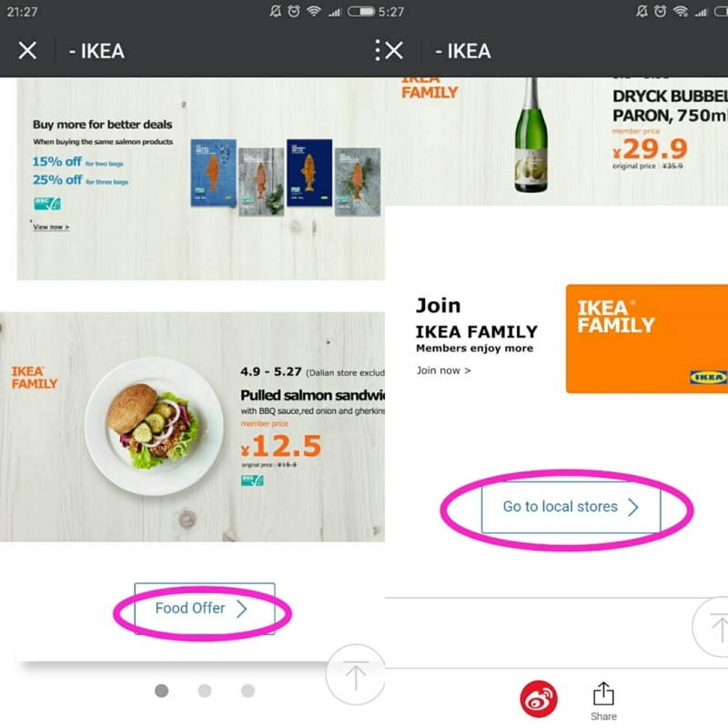Close the left IKEA page with the X icon
The width and height of the screenshot is (728, 728).
27,50
